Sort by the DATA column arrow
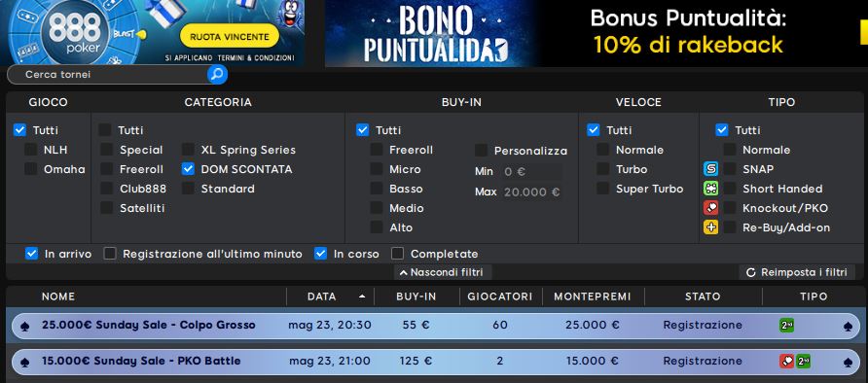868x383 pixels. pos(361,296)
